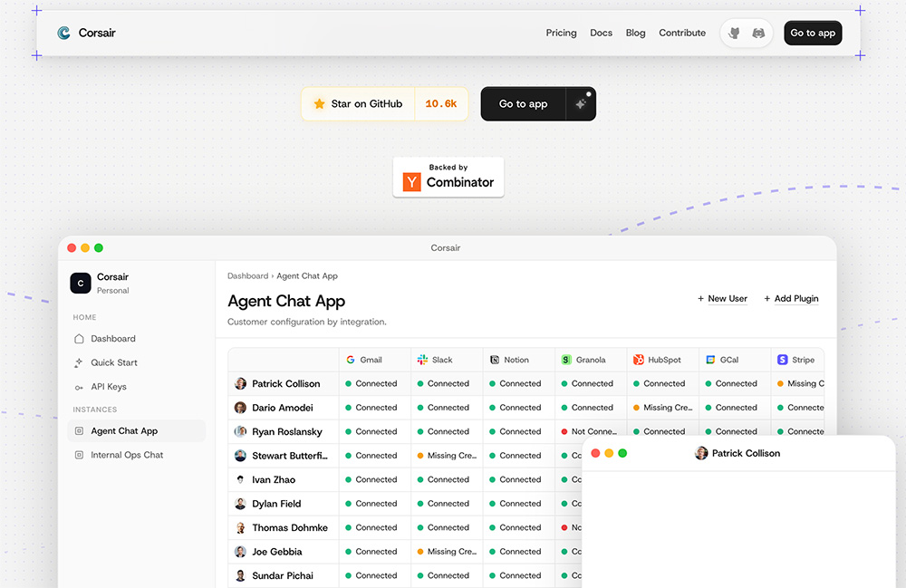This screenshot has height=588, width=906.
Task: Open the Discord icon link in navbar
Action: coord(758,33)
